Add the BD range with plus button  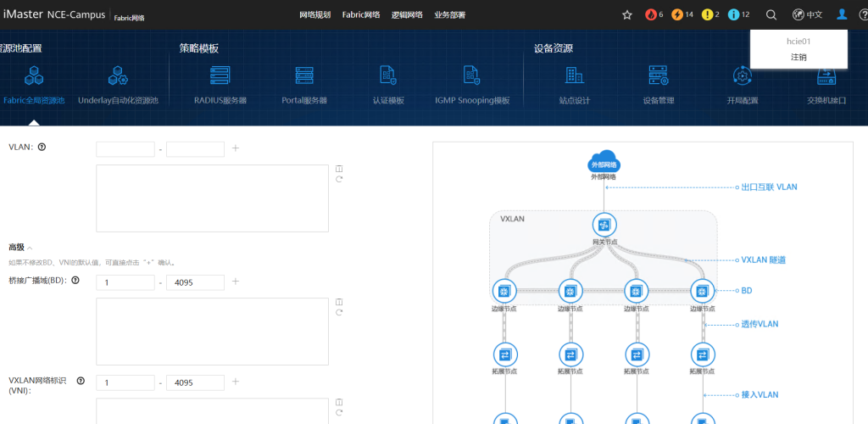236,282
